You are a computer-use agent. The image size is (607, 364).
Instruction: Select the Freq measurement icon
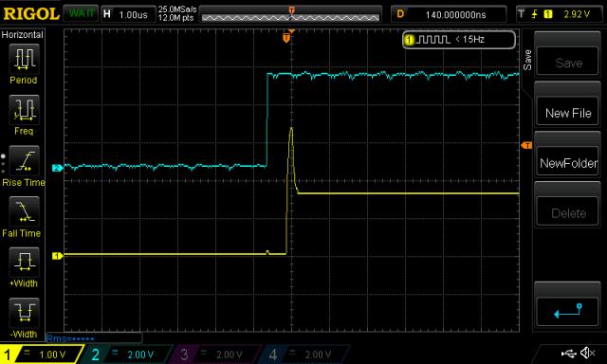point(24,110)
